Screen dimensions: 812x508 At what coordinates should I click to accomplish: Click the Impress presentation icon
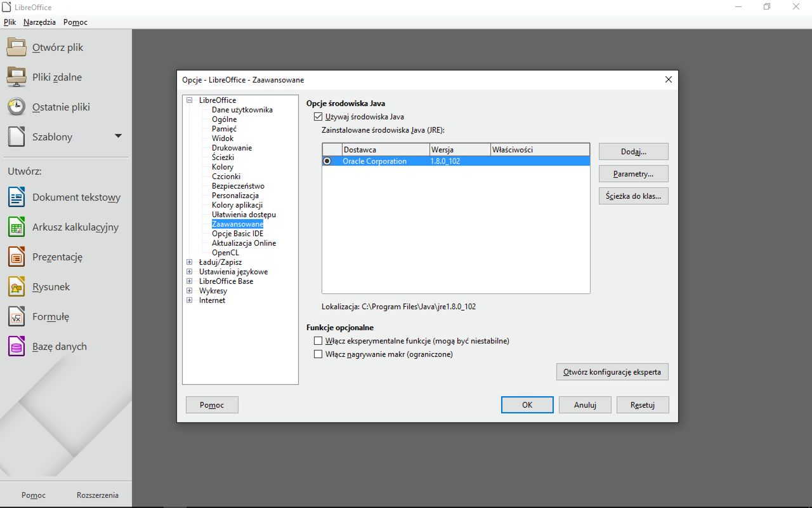point(16,257)
